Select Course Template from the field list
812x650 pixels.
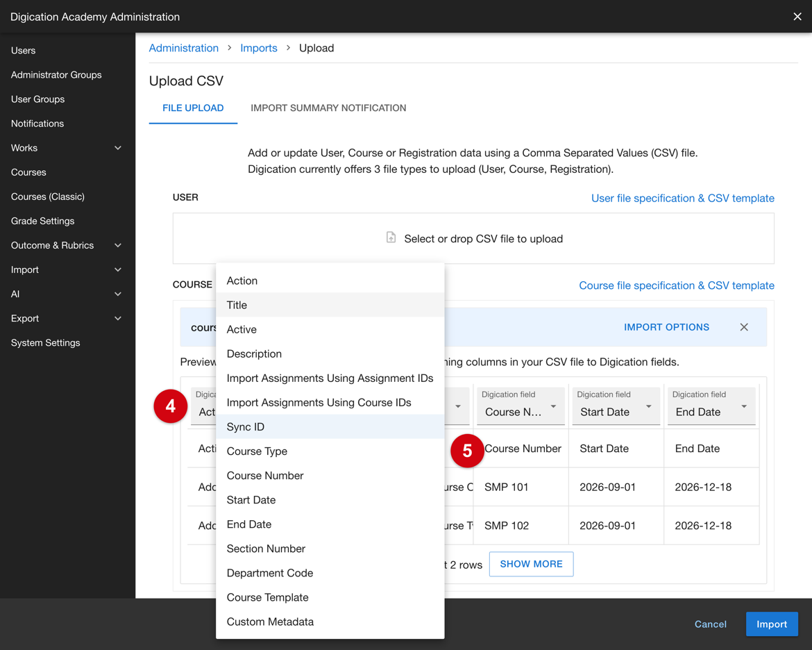pyautogui.click(x=330, y=597)
